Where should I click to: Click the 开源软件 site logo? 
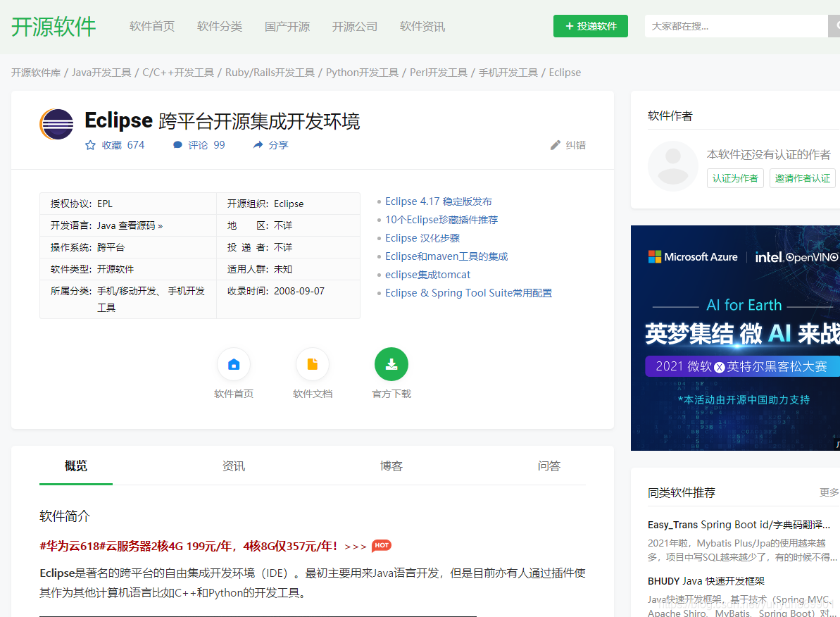(54, 26)
